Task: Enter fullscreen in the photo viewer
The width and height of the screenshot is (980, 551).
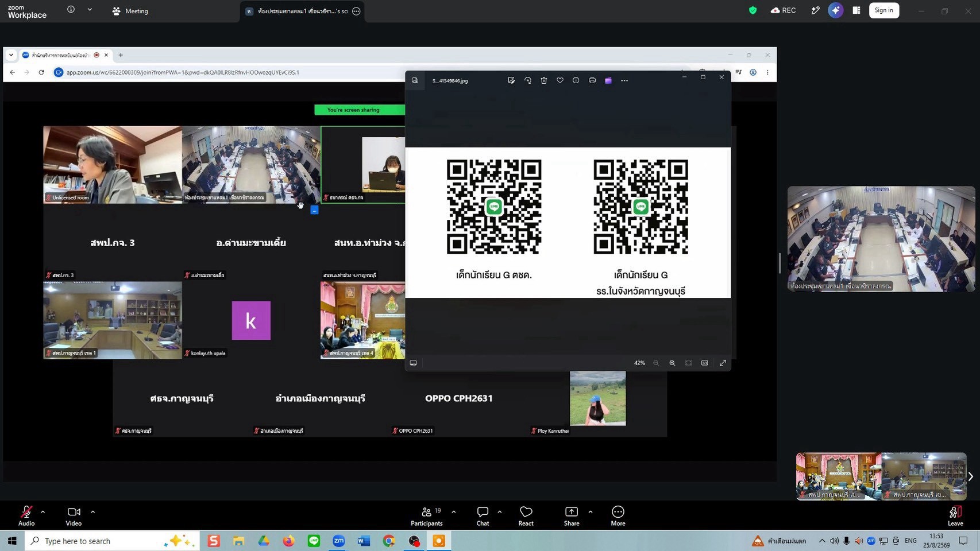Action: [x=723, y=363]
